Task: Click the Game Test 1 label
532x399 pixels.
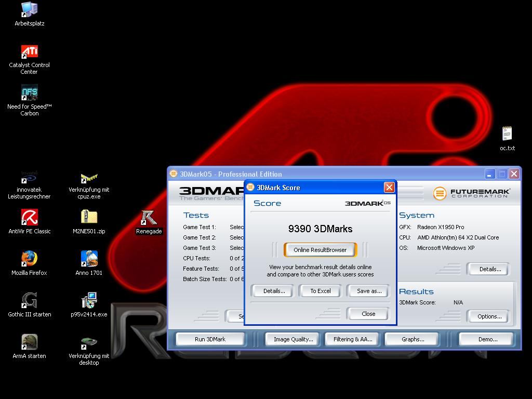Action: point(199,228)
